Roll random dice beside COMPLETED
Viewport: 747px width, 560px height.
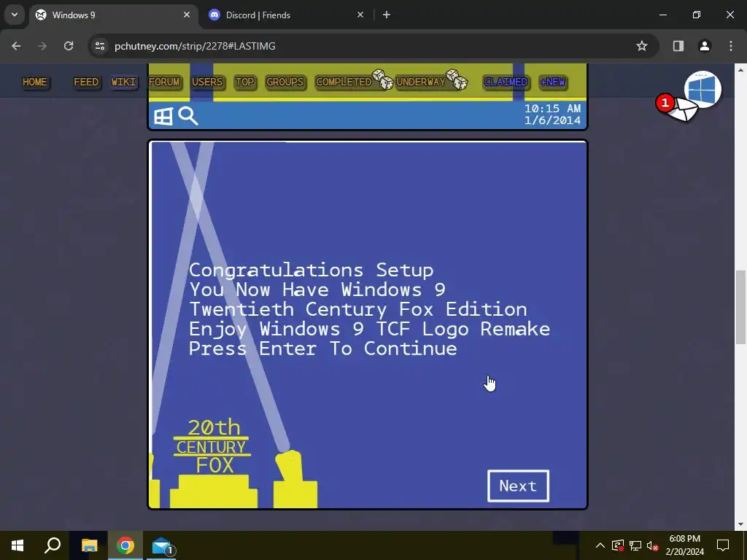click(x=382, y=79)
